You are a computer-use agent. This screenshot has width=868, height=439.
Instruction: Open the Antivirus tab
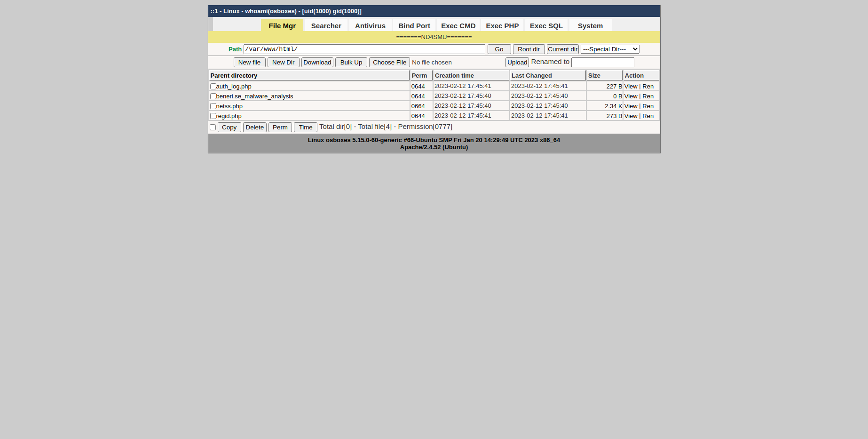point(370,26)
